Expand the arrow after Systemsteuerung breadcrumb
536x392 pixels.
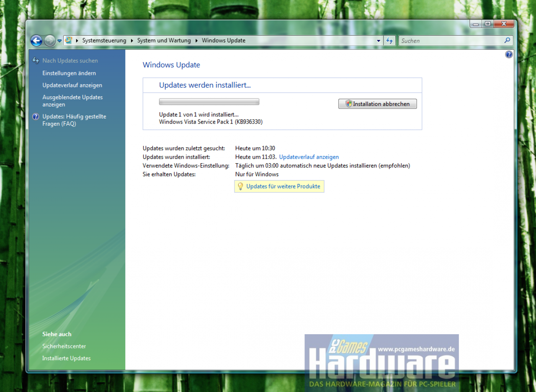(132, 41)
